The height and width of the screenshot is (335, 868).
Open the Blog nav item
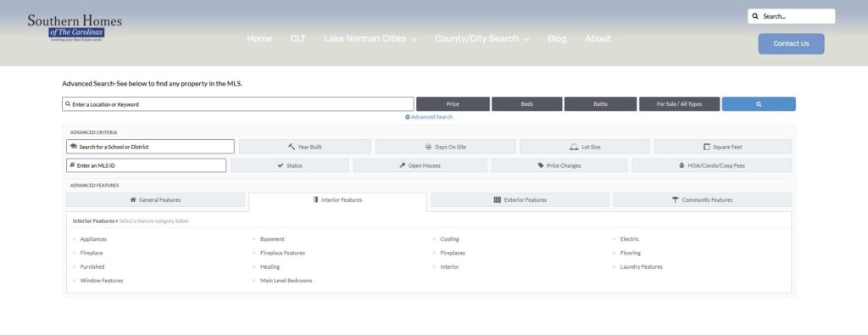point(557,39)
